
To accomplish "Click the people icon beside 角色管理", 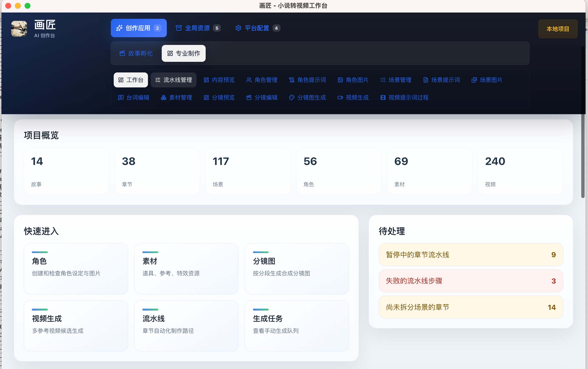I will coord(249,80).
